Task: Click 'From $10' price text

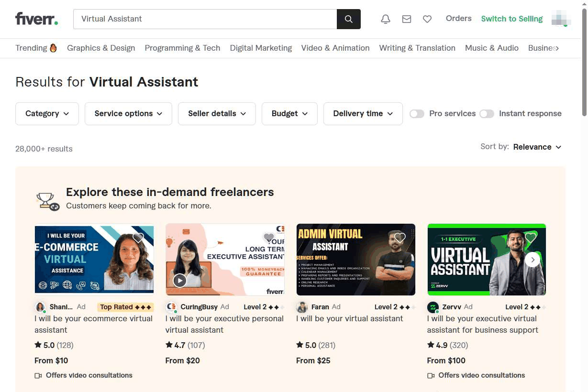Action: [x=51, y=360]
